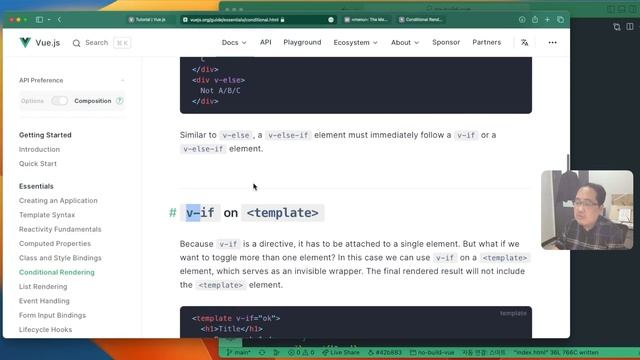The height and width of the screenshot is (360, 640).
Task: Open the Introduction sidebar link
Action: tap(39, 149)
